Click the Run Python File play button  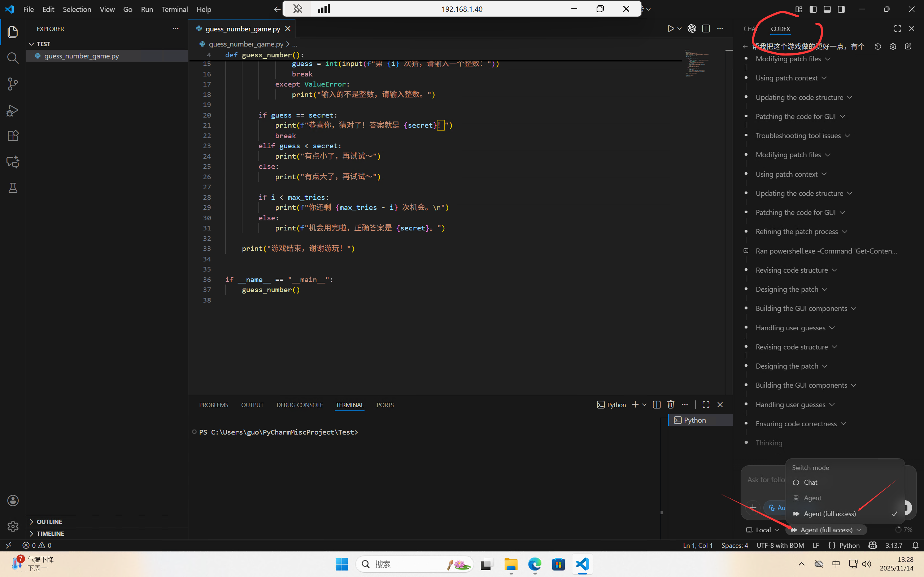pyautogui.click(x=671, y=28)
